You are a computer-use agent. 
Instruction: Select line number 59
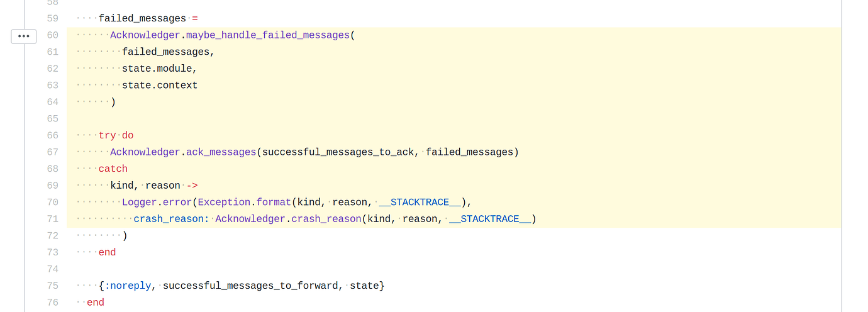52,19
